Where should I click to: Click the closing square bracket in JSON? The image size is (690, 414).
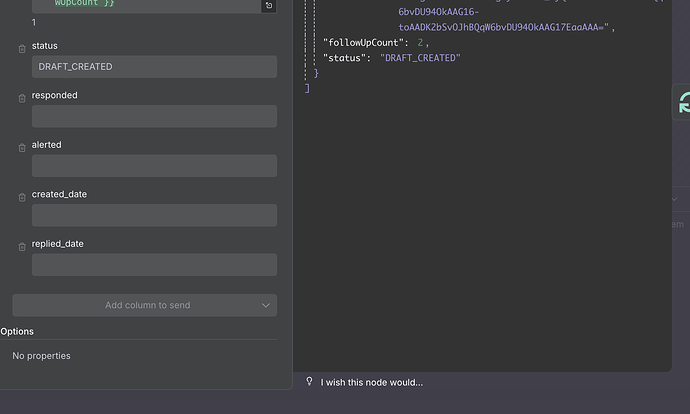click(307, 88)
